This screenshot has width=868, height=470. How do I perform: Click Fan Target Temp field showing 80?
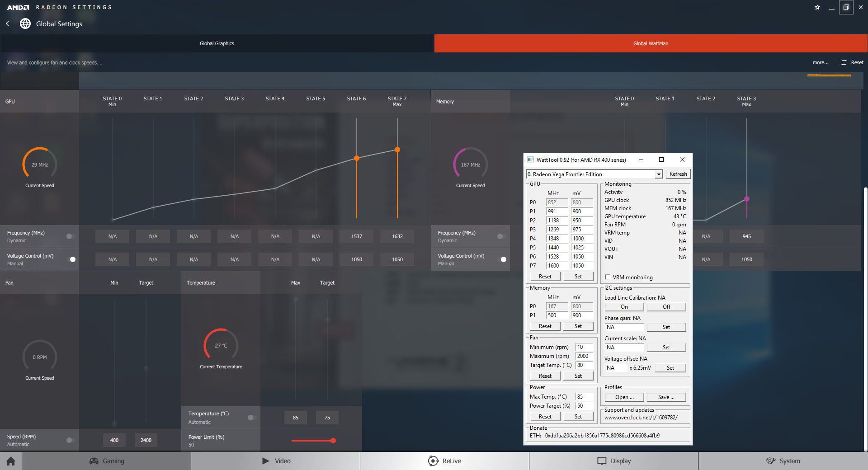point(584,365)
